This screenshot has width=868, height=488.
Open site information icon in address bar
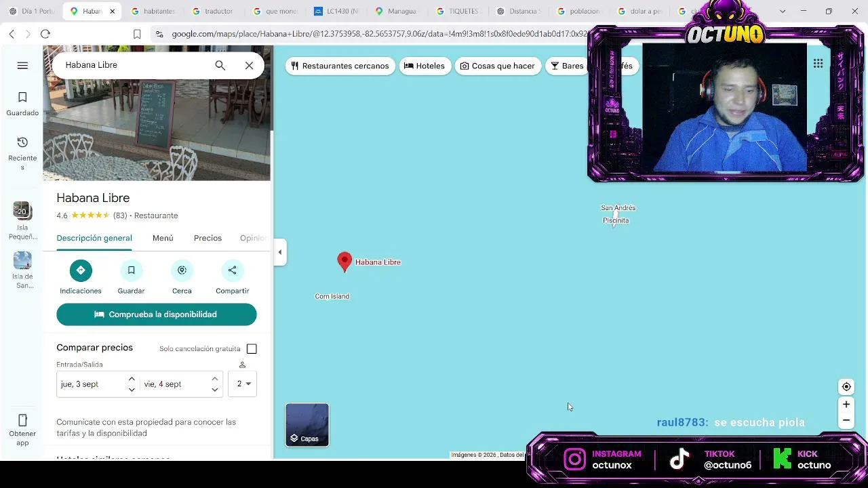159,34
